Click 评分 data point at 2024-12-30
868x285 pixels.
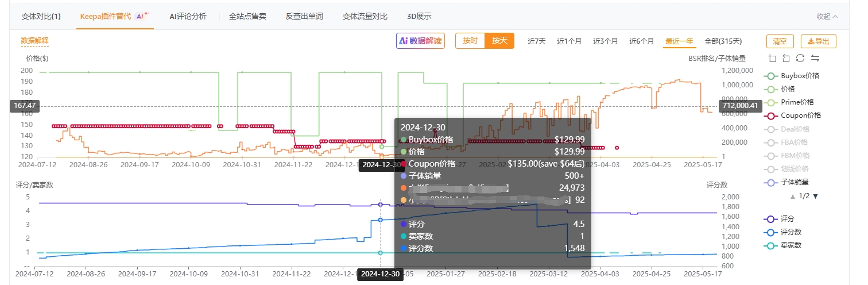[x=381, y=205]
